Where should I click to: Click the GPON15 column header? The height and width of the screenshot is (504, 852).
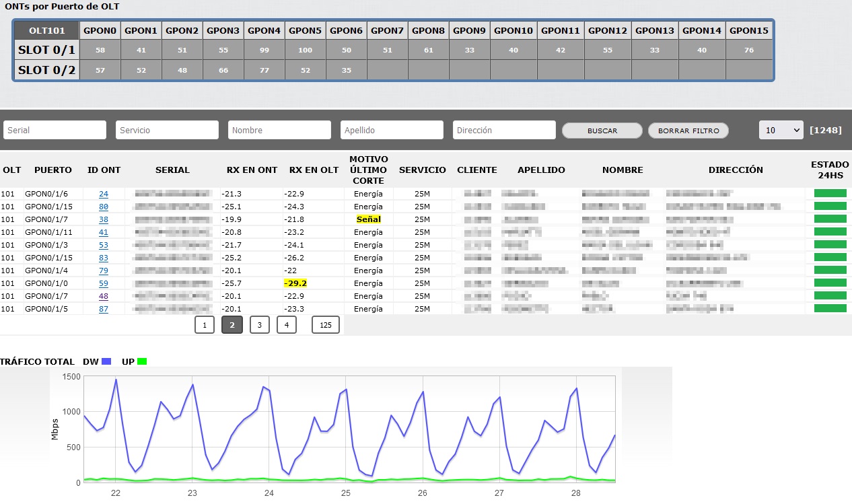point(748,30)
